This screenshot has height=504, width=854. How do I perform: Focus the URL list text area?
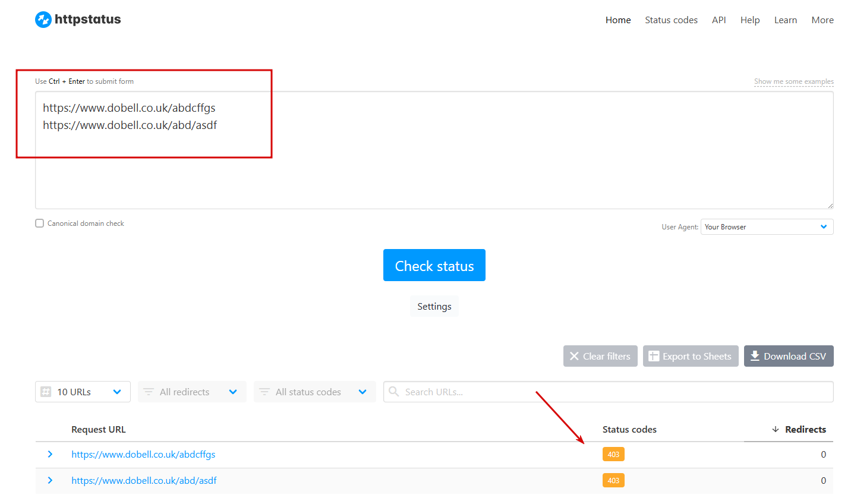click(x=434, y=150)
